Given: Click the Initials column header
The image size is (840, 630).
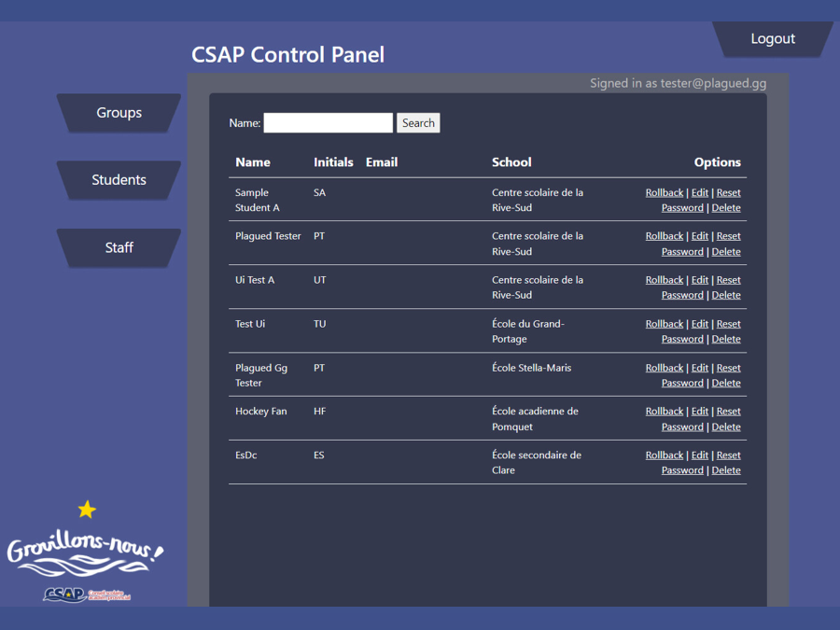Looking at the screenshot, I should [333, 162].
